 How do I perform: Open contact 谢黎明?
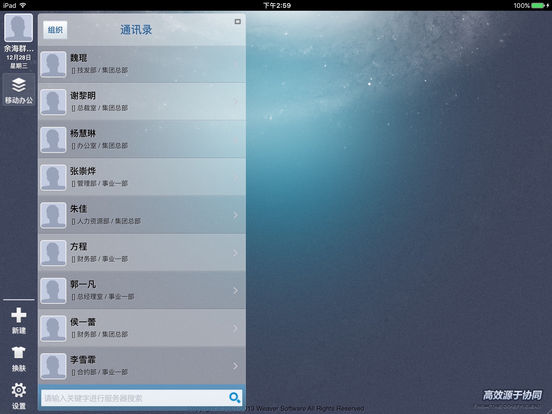[142, 102]
